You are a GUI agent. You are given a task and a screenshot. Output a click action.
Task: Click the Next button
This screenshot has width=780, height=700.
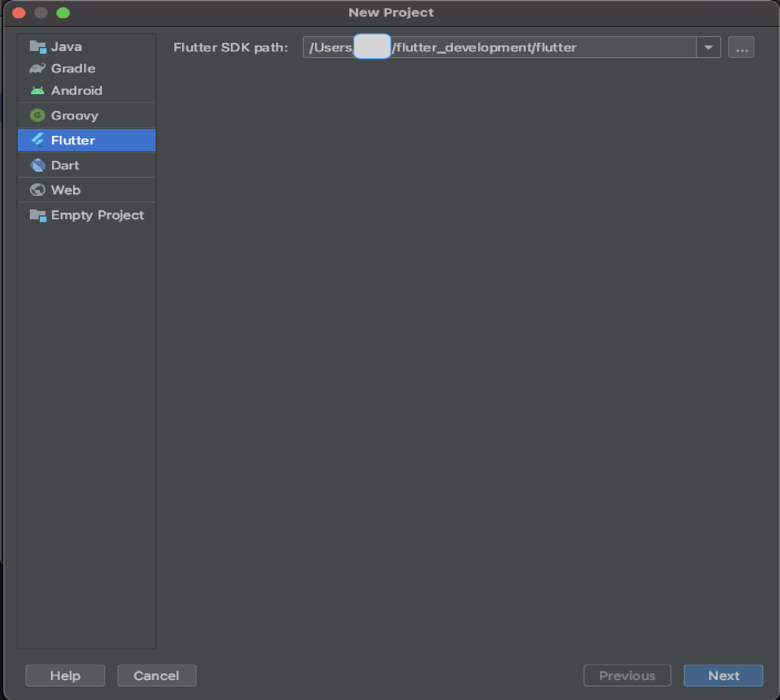724,676
